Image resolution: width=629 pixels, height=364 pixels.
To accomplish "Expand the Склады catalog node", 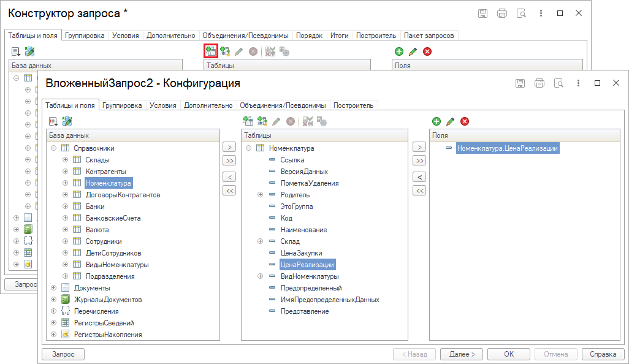I will point(65,159).
